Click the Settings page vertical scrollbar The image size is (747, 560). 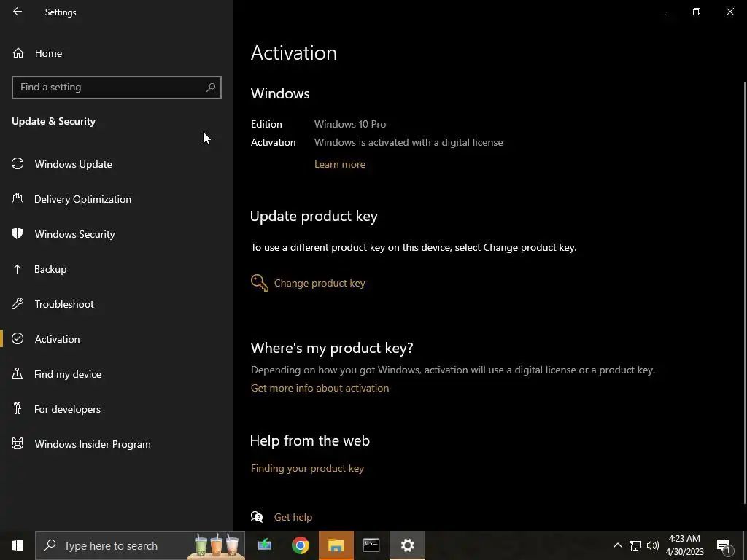pos(744,293)
